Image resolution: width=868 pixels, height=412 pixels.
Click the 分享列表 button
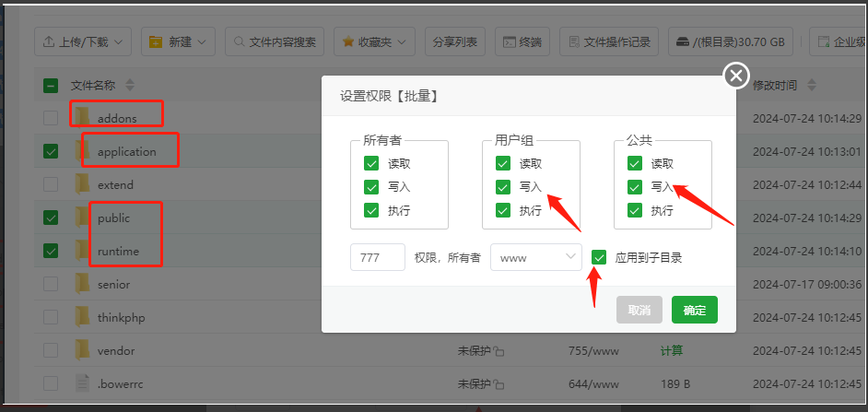tap(455, 41)
